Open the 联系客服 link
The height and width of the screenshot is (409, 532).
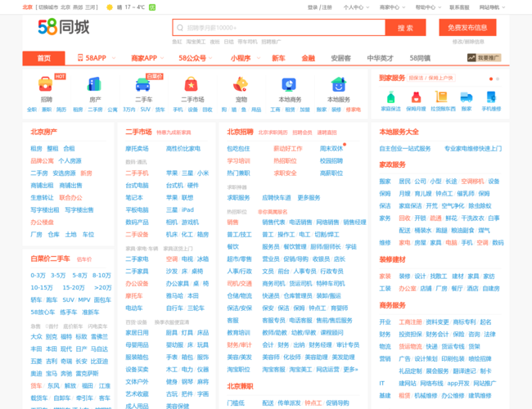[x=459, y=7]
